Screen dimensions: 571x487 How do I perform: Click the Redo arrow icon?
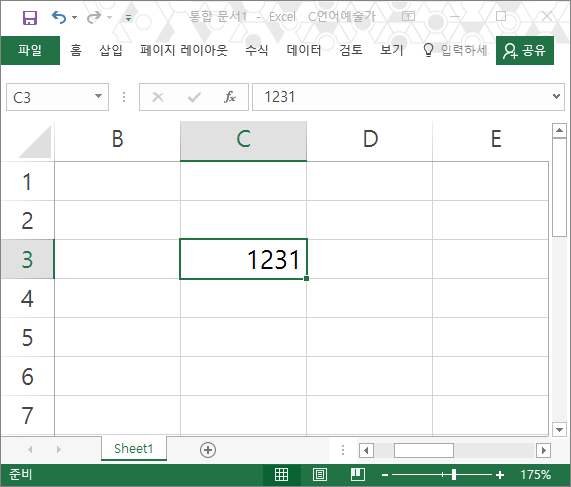pos(94,17)
